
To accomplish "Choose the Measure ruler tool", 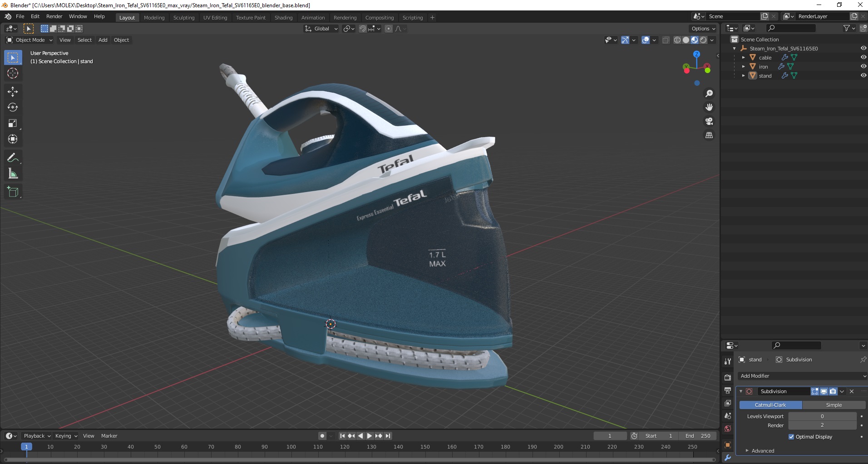I will coord(13,173).
